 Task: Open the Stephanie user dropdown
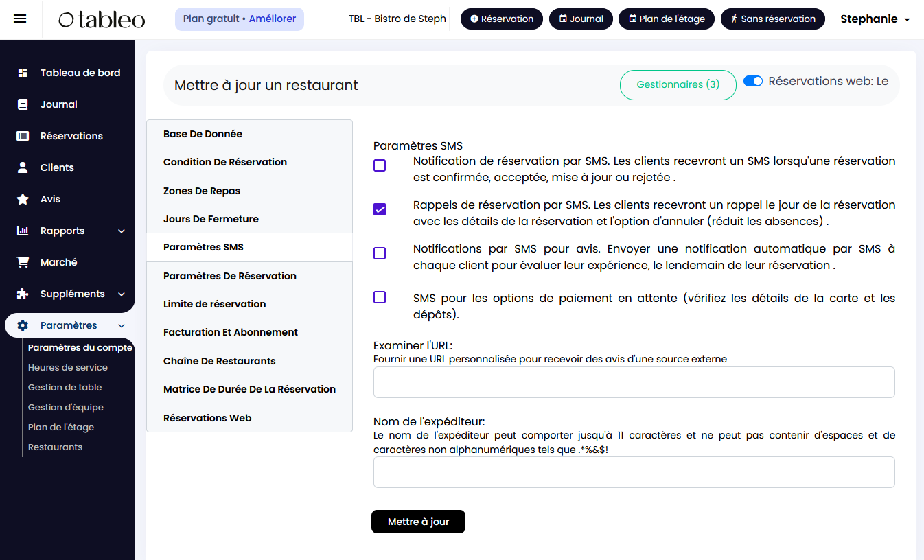pyautogui.click(x=875, y=19)
